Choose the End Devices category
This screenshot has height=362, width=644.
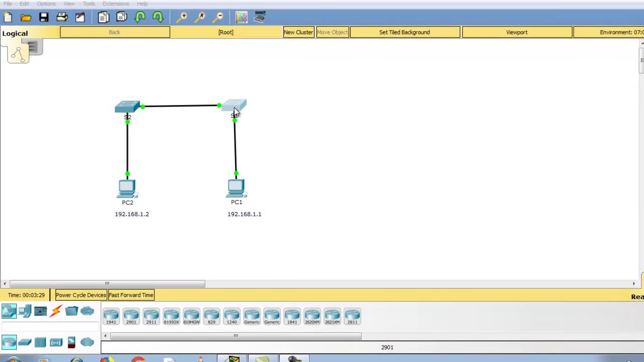coord(25,312)
